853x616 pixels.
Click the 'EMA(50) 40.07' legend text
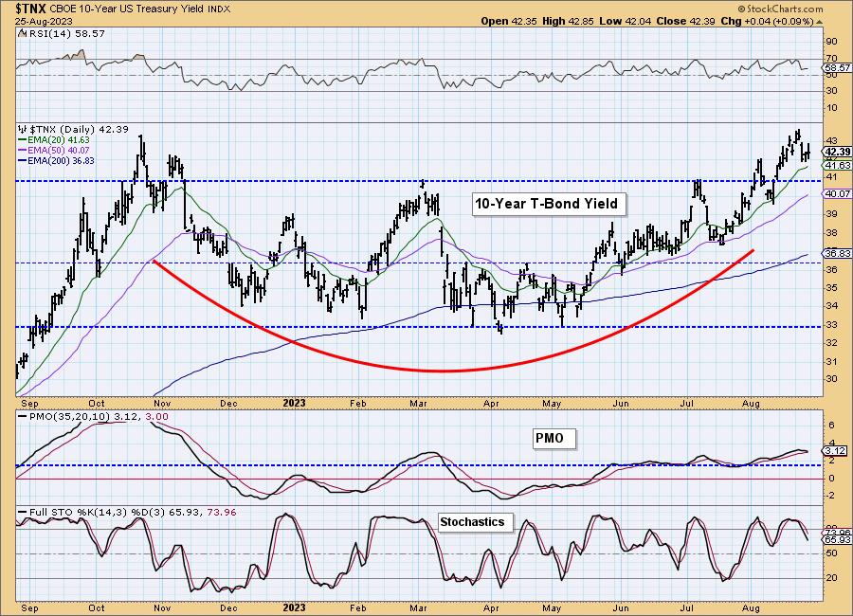click(58, 151)
